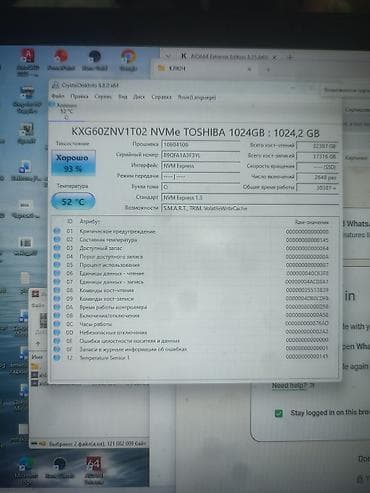
Task: Click status icon of attribute 04 row
Action: click(x=57, y=256)
